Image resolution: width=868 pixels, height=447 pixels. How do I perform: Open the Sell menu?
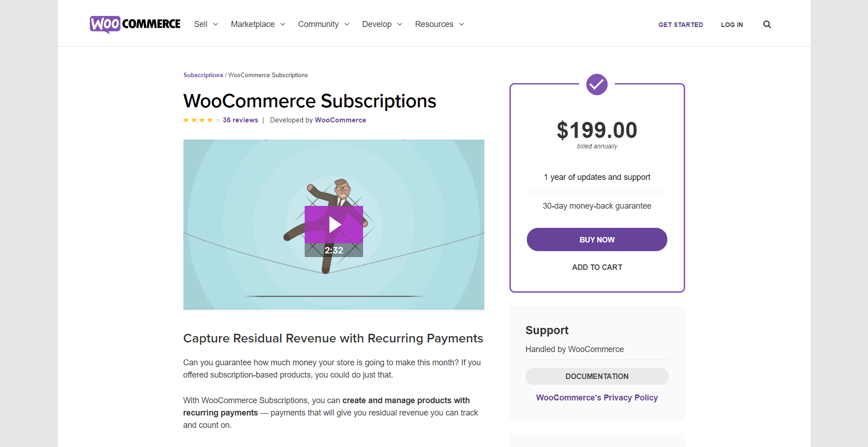coord(201,24)
